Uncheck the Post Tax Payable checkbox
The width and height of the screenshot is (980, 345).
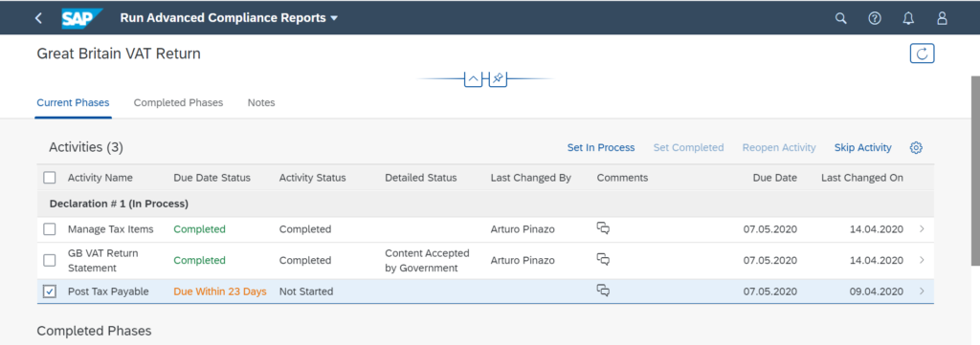(x=50, y=291)
